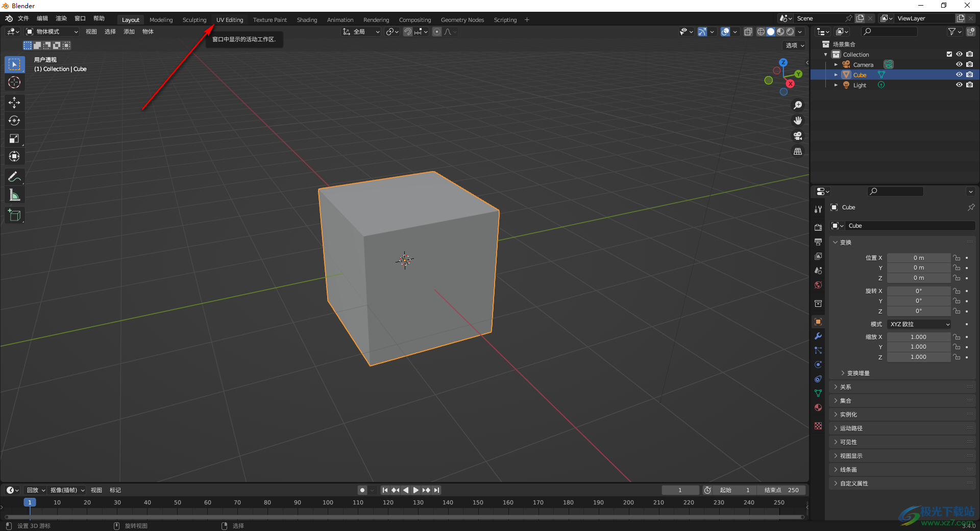The image size is (980, 531).
Task: Open the object mode dropdown
Action: click(52, 32)
